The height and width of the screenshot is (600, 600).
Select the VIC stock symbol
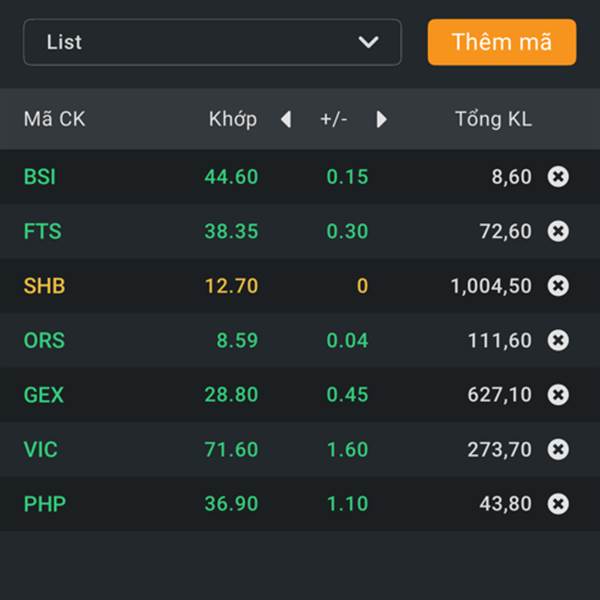point(41,449)
